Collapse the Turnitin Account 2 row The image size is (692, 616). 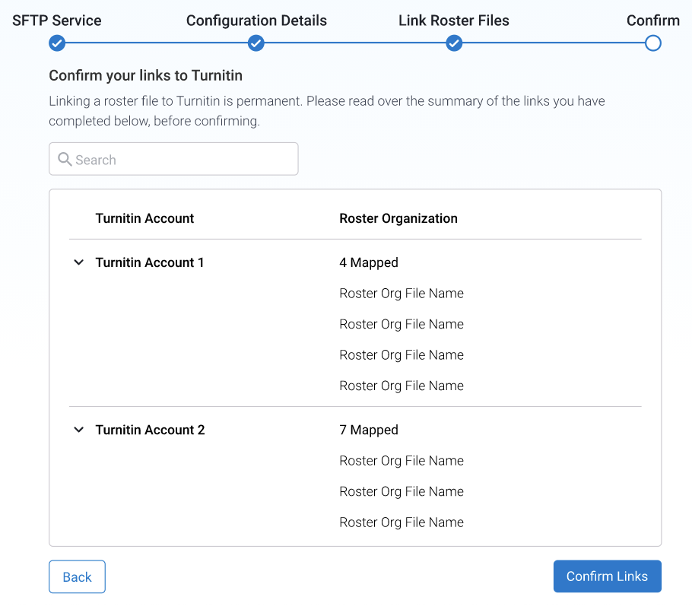coord(78,430)
